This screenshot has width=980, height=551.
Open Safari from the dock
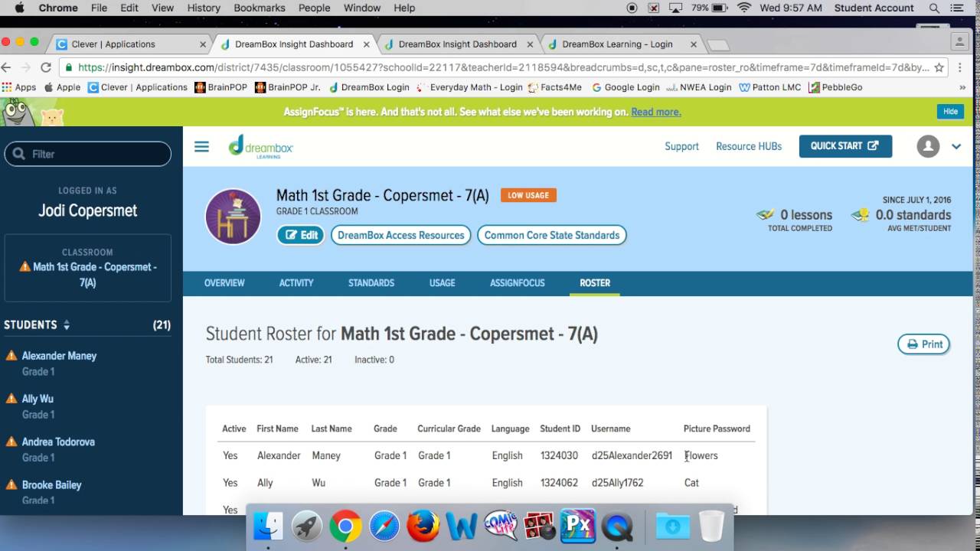point(384,526)
